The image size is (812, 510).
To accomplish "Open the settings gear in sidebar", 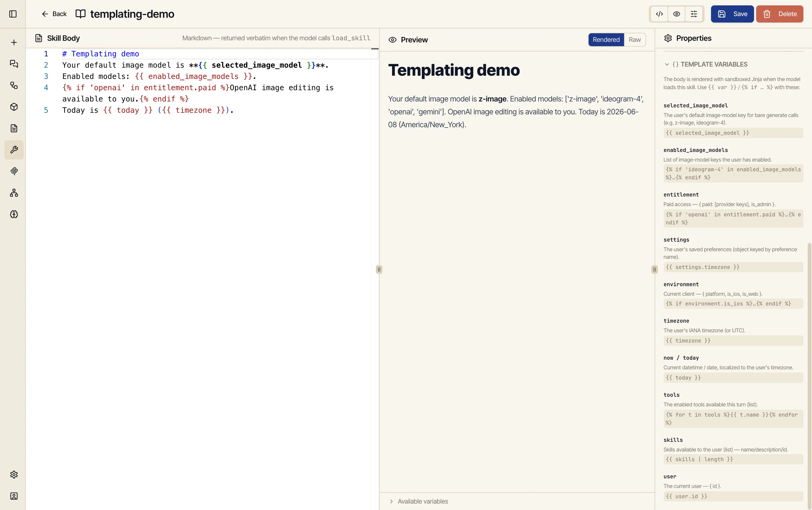I will coord(14,475).
